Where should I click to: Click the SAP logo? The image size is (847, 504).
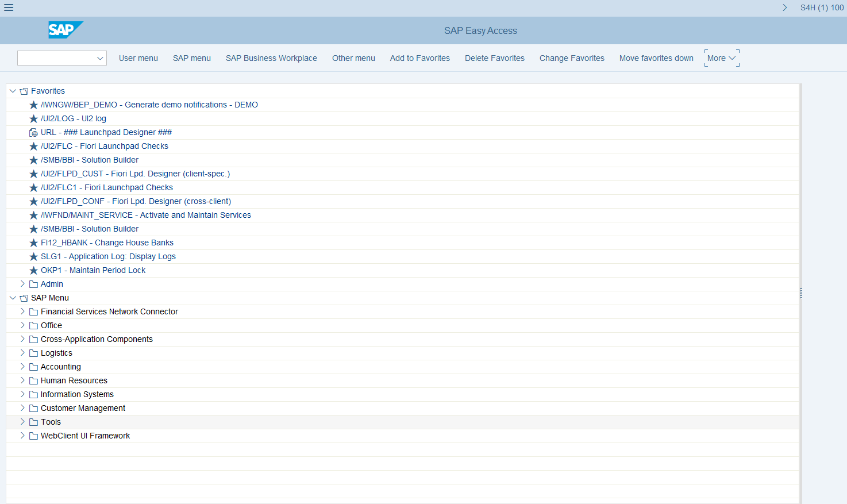pyautogui.click(x=66, y=30)
